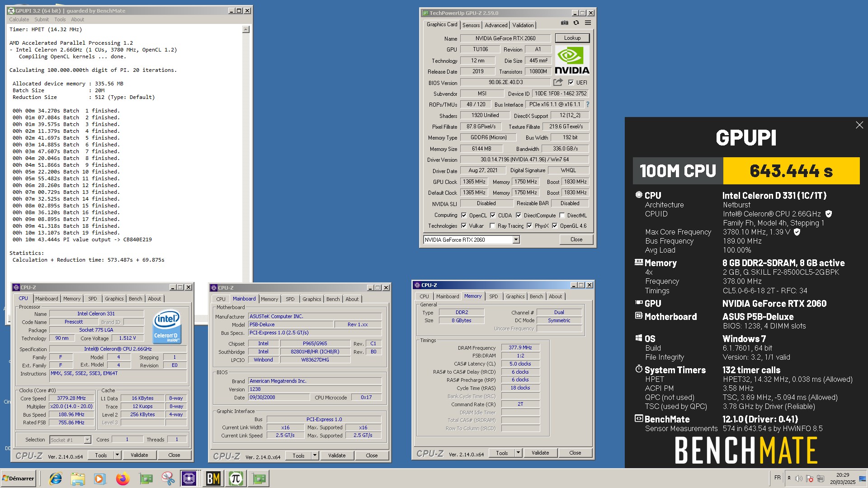Screen dimensions: 868x488
Task: Close the BenchMate GPUPI result panel
Action: coord(859,125)
